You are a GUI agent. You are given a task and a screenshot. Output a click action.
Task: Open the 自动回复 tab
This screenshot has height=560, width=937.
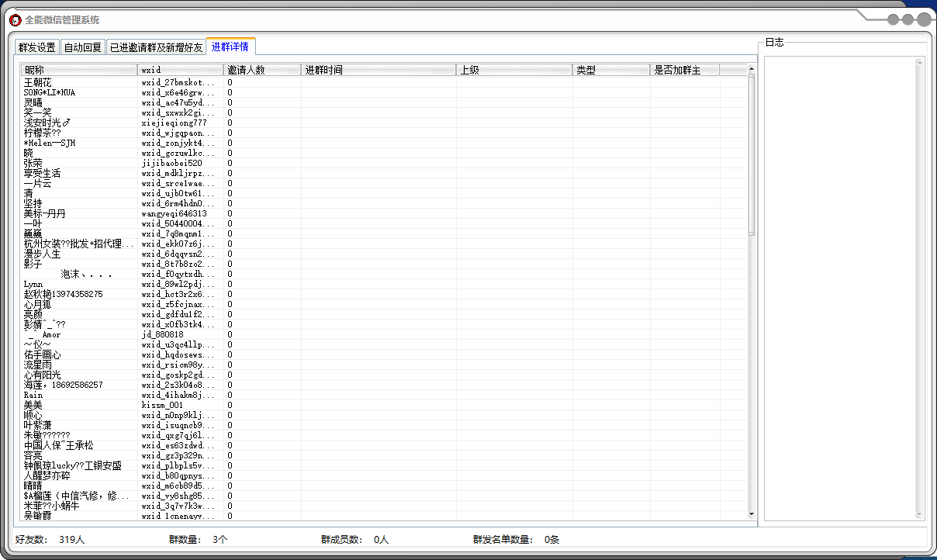pos(83,47)
